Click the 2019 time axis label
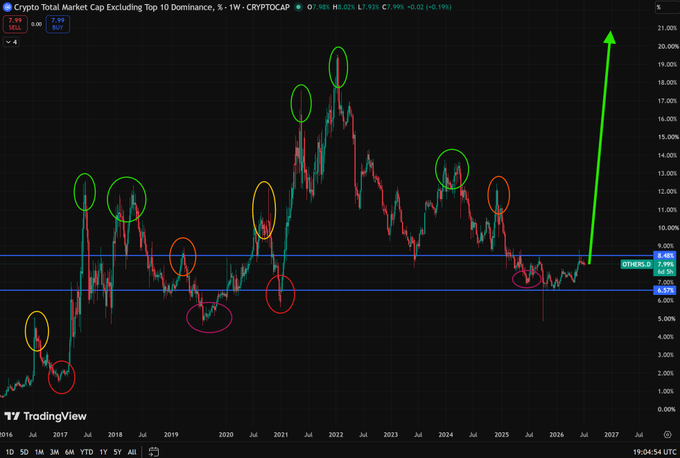Screen dimensions: 680x458 click(x=171, y=435)
